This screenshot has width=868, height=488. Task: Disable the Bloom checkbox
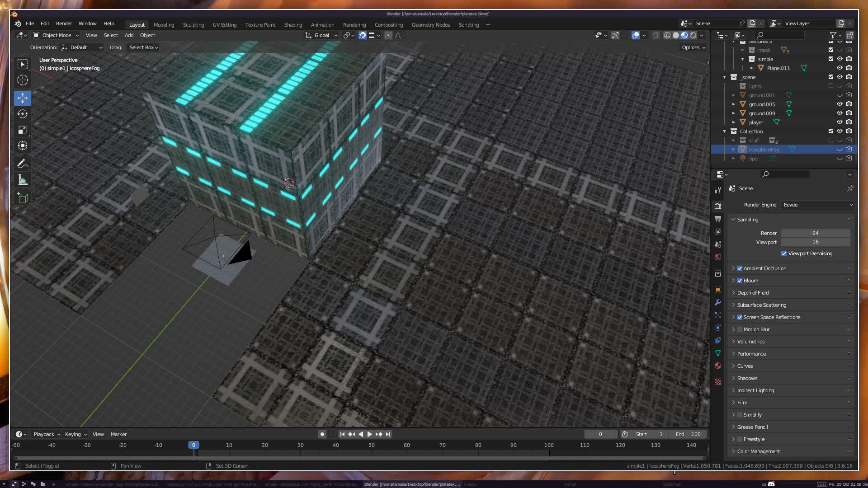click(740, 281)
